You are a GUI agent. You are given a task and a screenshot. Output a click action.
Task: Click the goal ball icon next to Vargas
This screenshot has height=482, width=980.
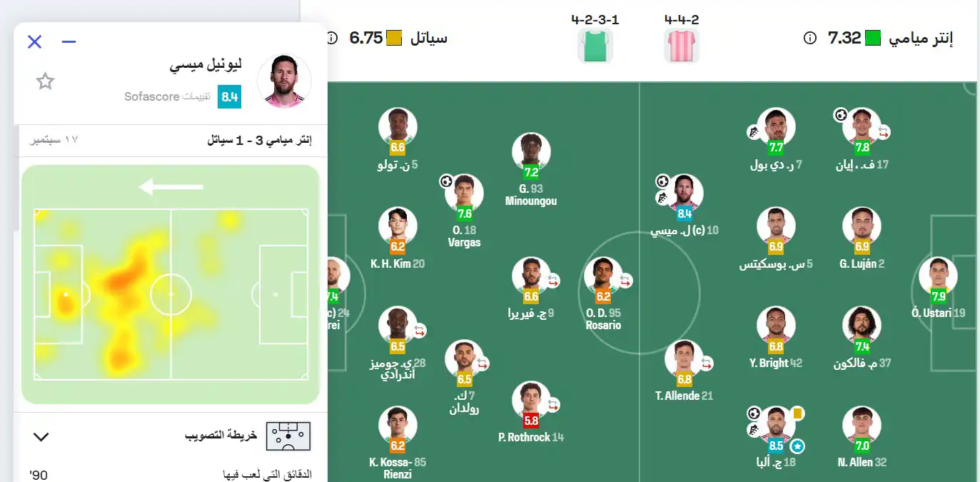tap(446, 181)
